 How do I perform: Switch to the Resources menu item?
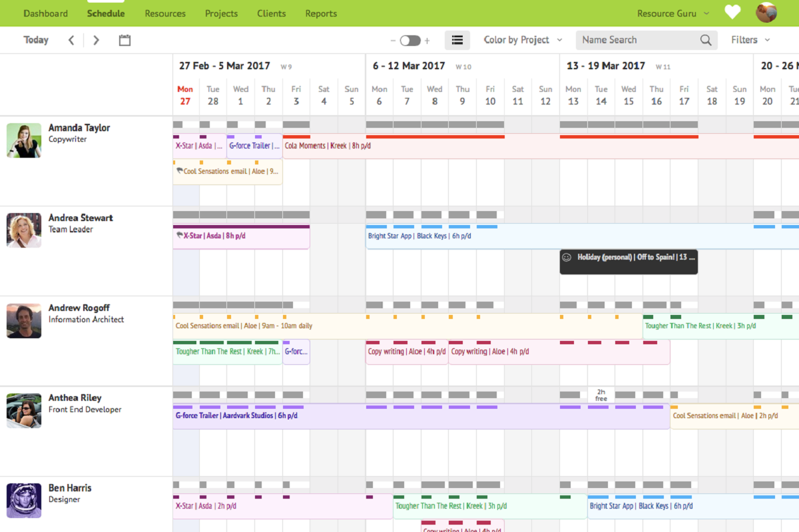click(x=164, y=13)
